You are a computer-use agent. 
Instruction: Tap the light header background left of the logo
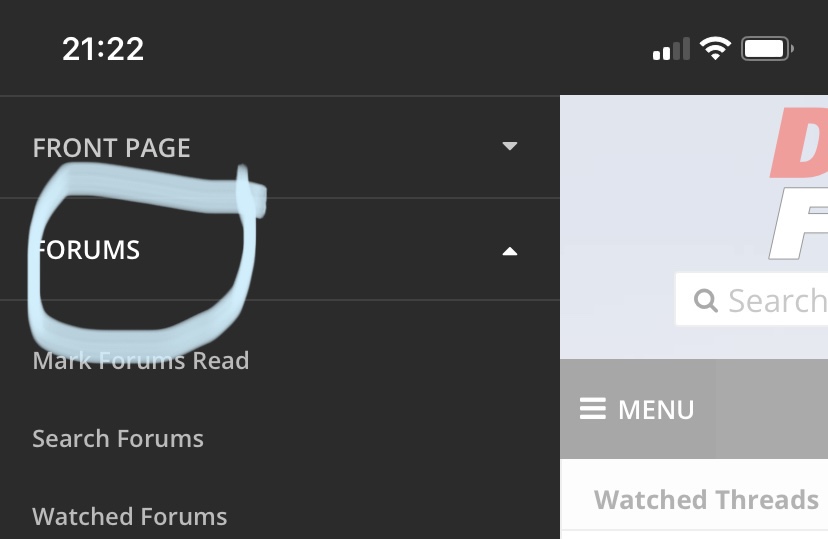click(650, 180)
